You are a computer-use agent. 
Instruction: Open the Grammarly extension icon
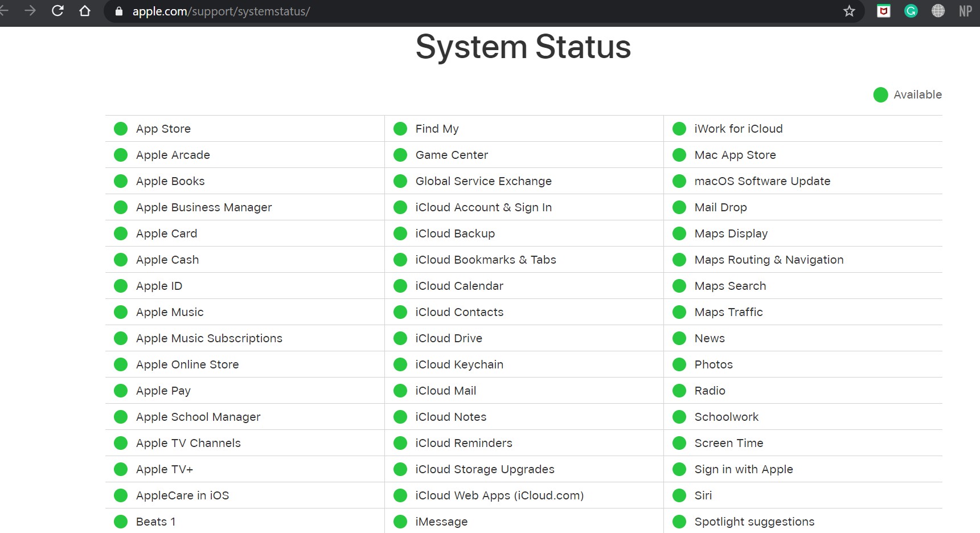(911, 11)
